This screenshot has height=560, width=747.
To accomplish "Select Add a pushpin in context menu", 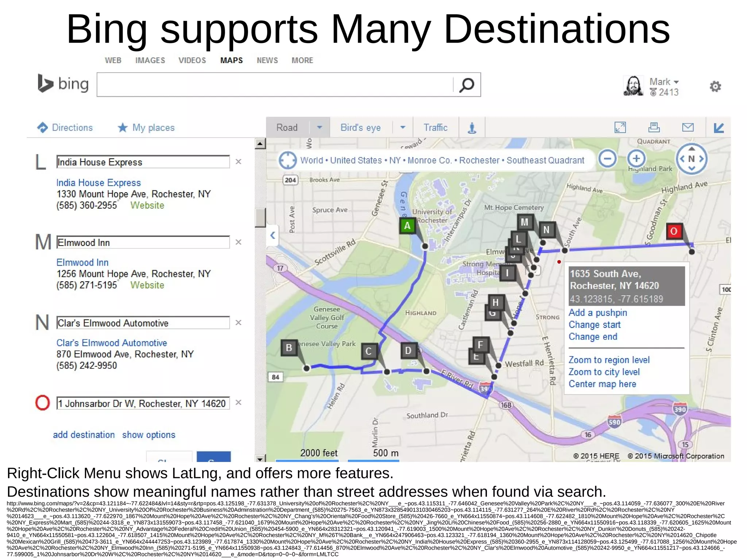I will click(x=598, y=313).
